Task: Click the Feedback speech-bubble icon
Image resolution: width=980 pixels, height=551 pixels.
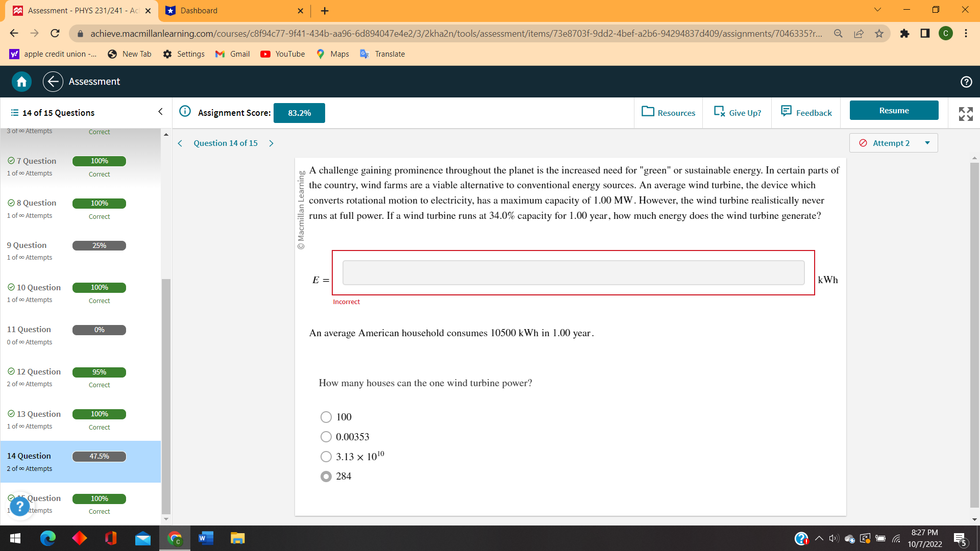Action: [786, 111]
